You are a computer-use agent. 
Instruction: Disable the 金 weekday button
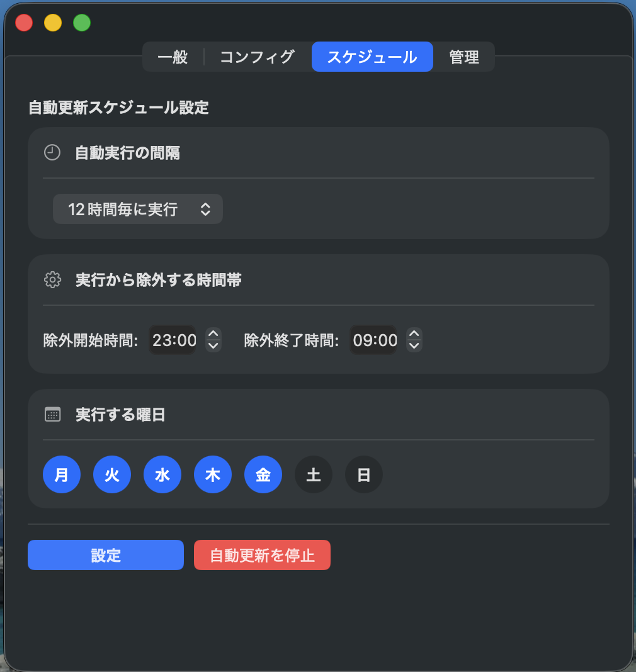263,474
